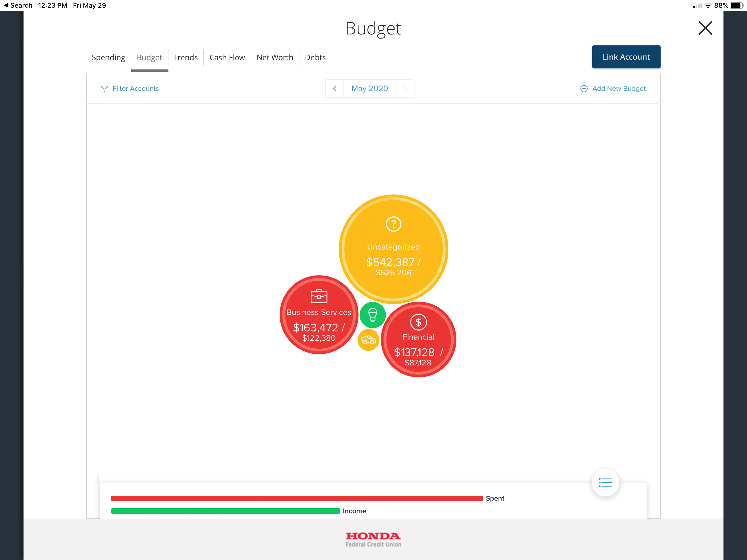The image size is (747, 560).
Task: Click the Filter Accounts funnel icon
Action: tap(104, 89)
